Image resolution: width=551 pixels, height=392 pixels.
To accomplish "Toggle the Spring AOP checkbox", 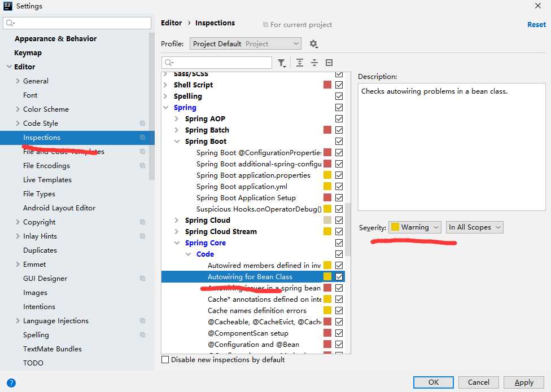I will click(339, 118).
